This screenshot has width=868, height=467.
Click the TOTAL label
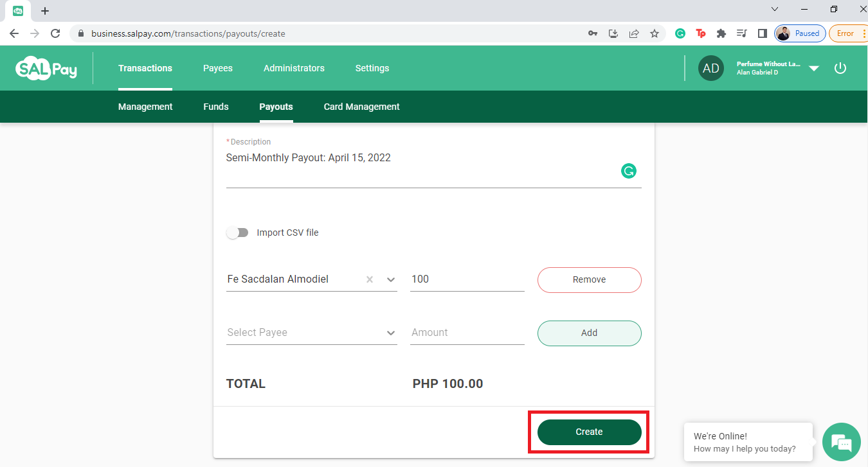point(246,384)
